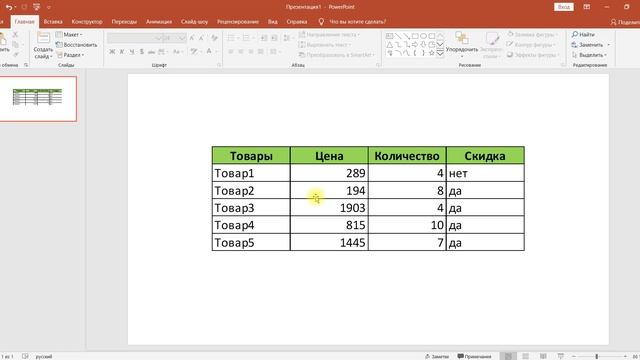Click the 'Что вы хотите сделать?' search field
Image resolution: width=640 pixels, height=360 pixels.
coord(353,22)
